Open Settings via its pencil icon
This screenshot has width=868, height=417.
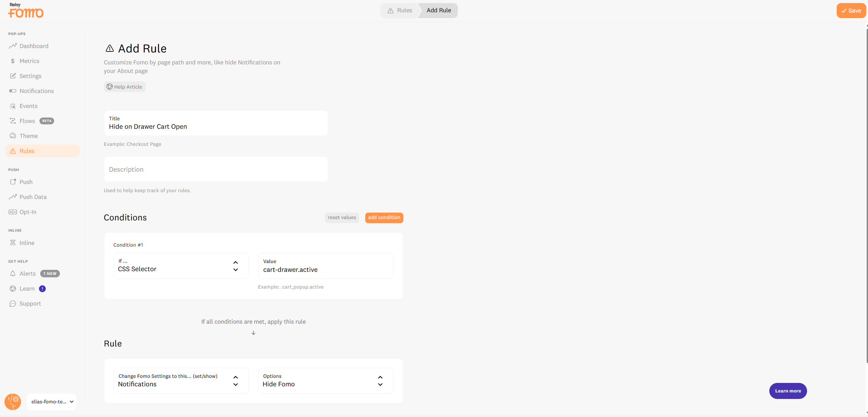tap(13, 76)
